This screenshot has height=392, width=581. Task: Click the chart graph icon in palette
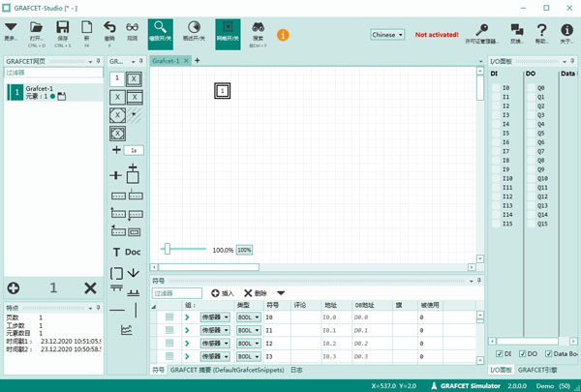coord(127,330)
